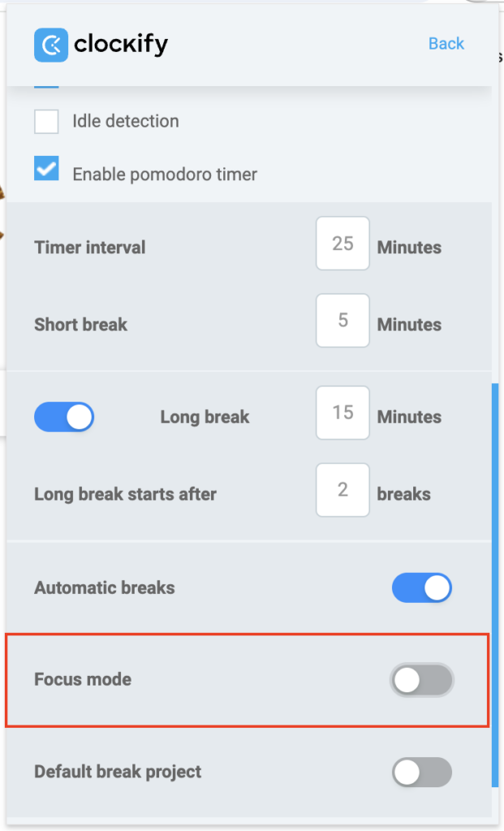Turn on Default break project toggle

(421, 772)
